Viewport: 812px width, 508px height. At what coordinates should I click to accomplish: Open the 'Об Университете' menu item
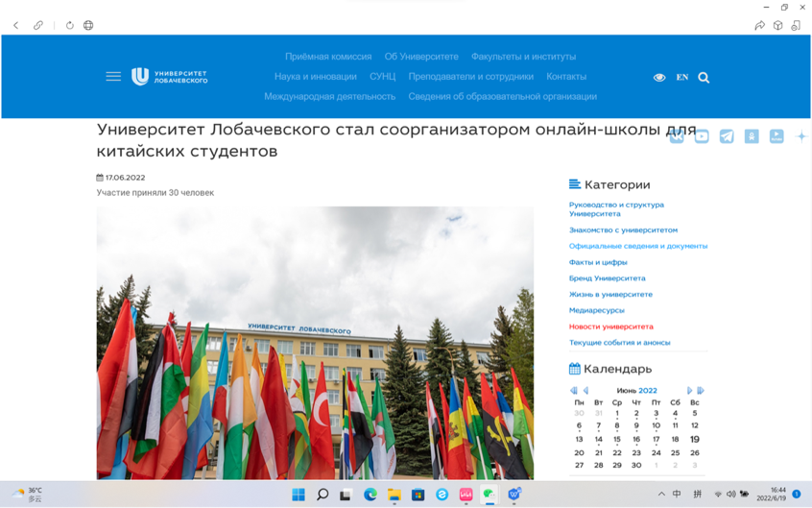coord(421,57)
